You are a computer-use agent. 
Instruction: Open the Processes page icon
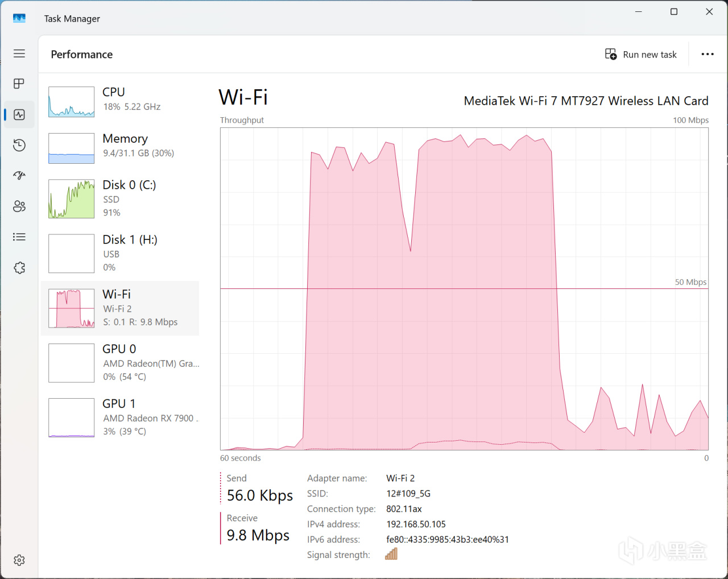pos(19,84)
